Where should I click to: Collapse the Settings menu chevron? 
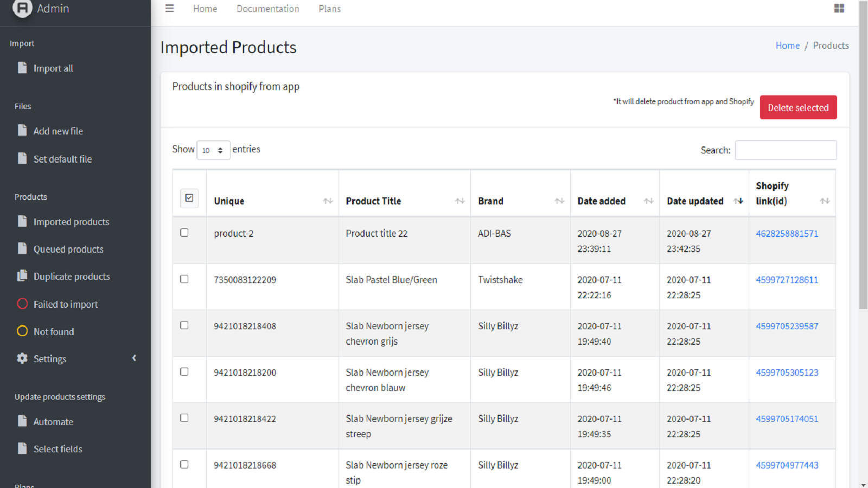coord(134,358)
